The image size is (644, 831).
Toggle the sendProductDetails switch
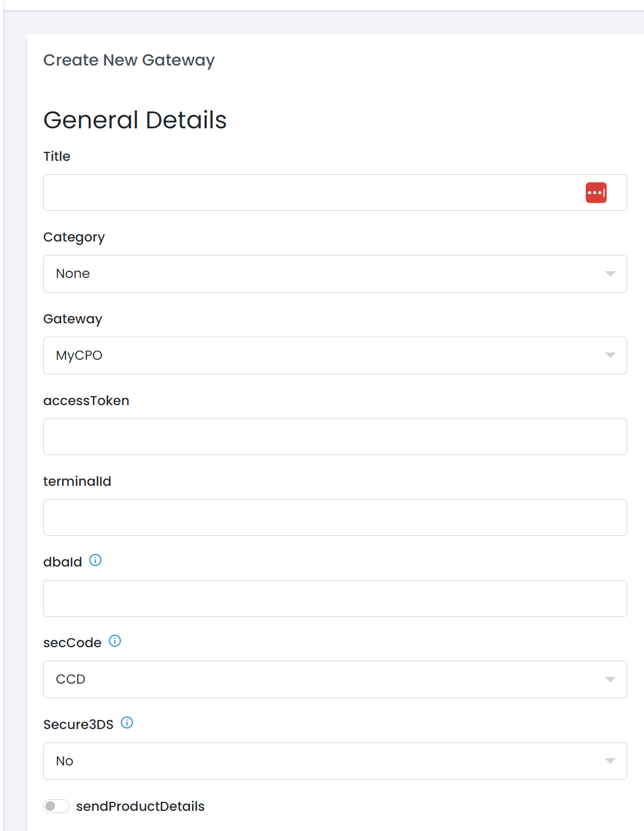[x=56, y=806]
